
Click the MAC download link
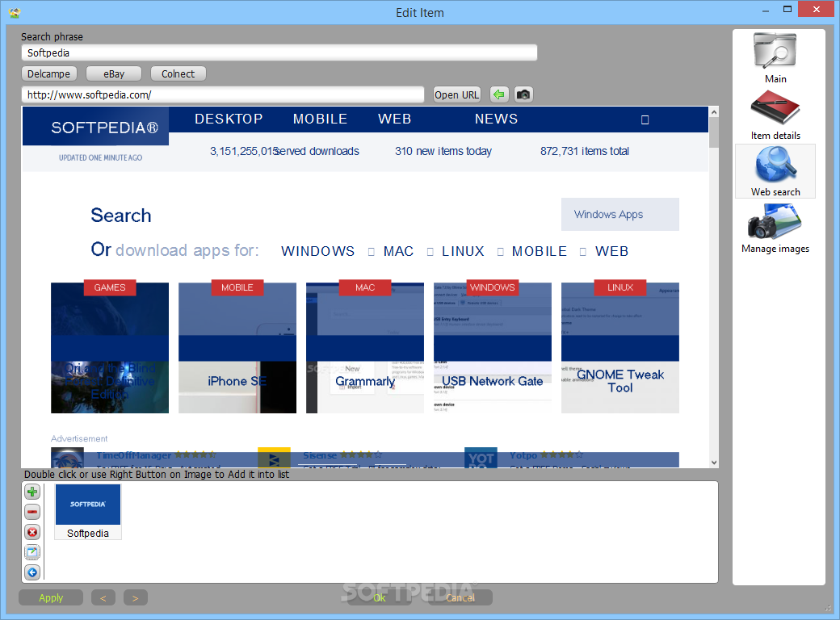[x=398, y=251]
